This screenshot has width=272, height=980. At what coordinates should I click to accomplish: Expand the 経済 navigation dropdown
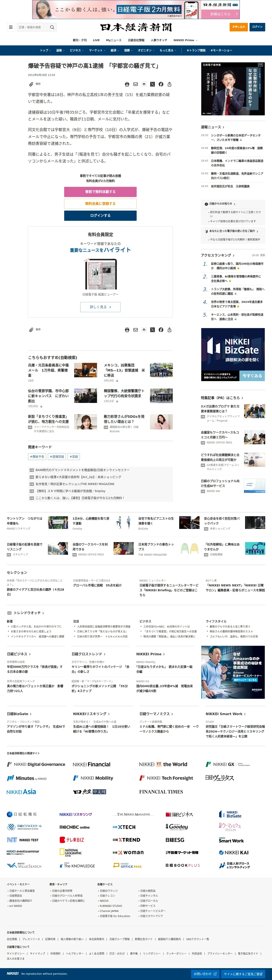pos(115,50)
